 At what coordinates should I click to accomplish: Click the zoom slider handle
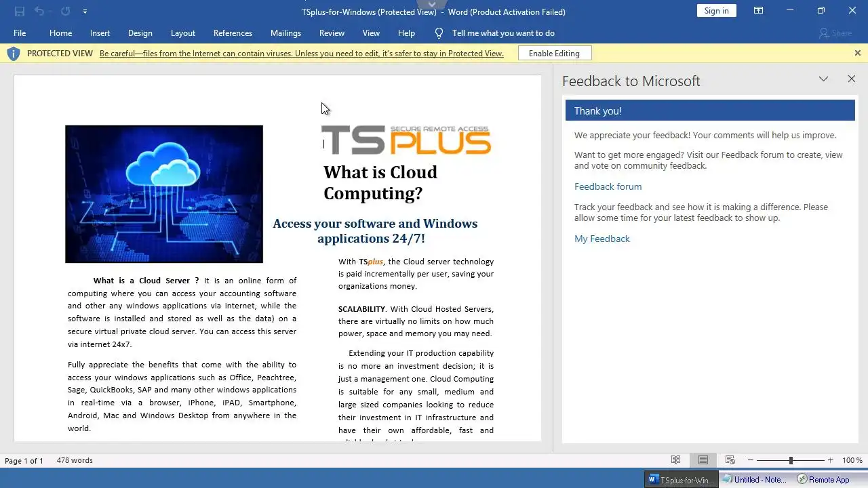click(x=791, y=461)
